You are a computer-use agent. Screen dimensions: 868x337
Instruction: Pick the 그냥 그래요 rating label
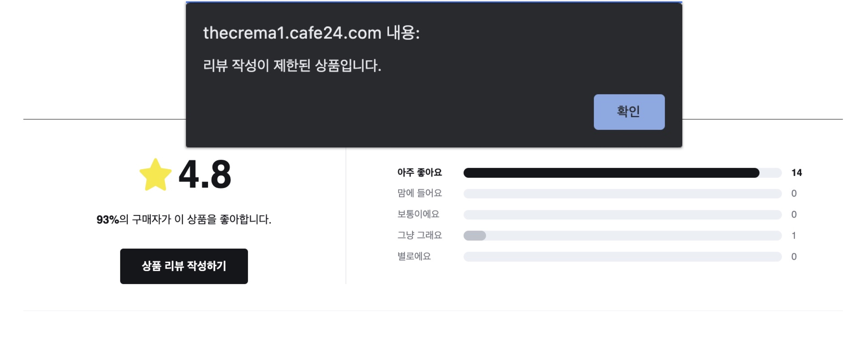click(419, 235)
